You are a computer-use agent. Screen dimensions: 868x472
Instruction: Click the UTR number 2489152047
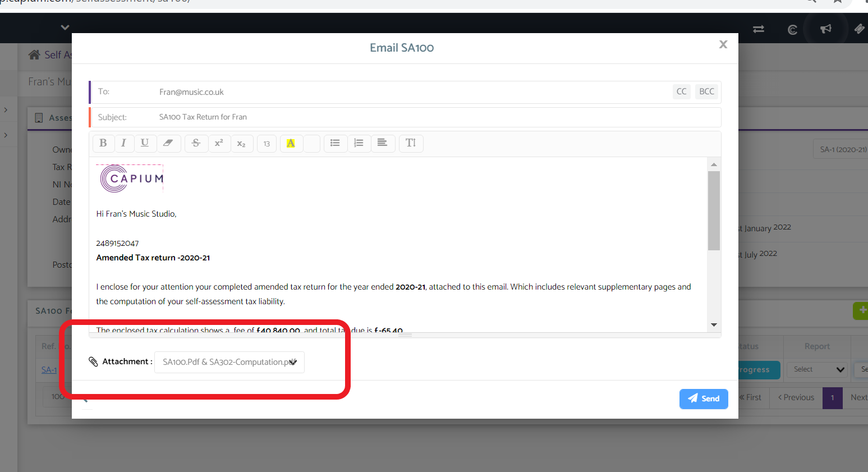click(117, 243)
